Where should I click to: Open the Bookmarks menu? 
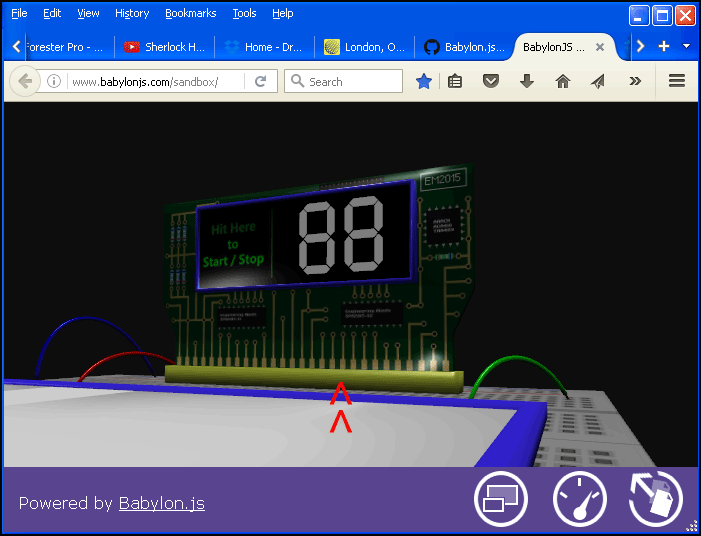tap(190, 13)
